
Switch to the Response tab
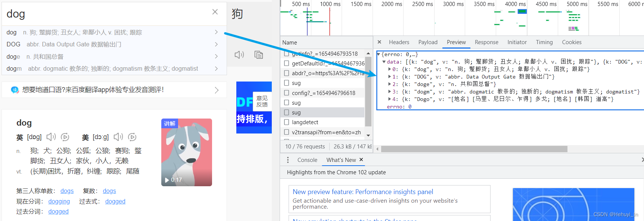pos(486,42)
